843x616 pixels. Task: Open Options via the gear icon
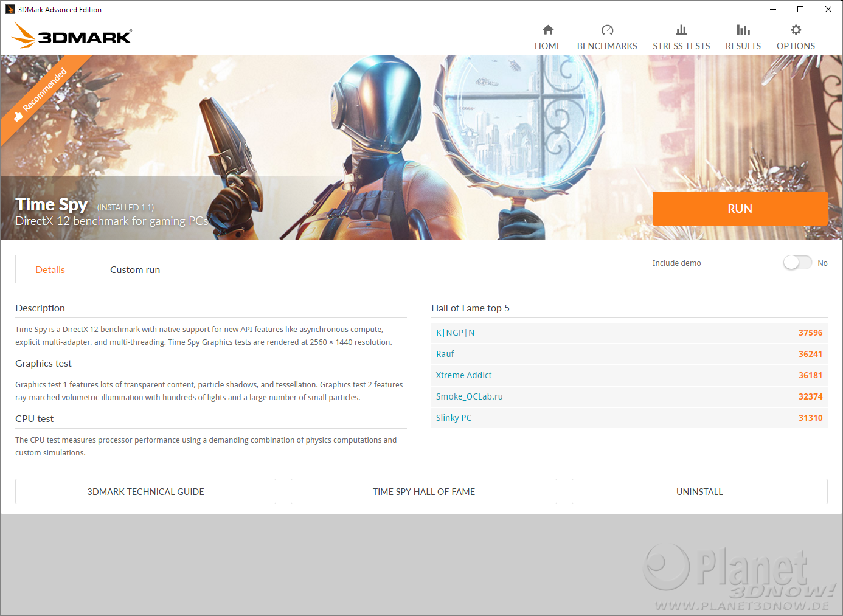[796, 30]
